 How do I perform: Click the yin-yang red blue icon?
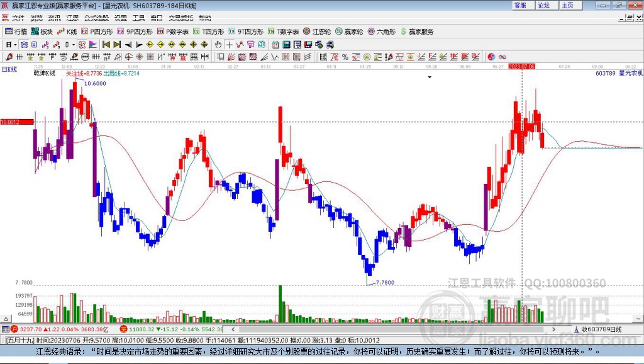(x=491, y=57)
